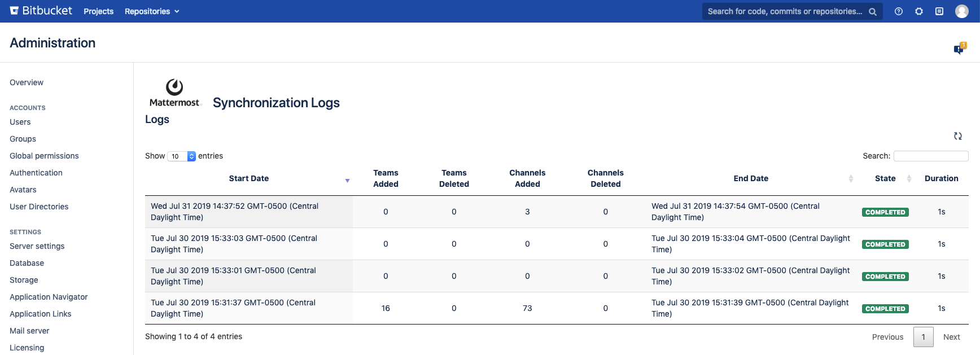Click the feedback notification icon with badge

point(959,49)
